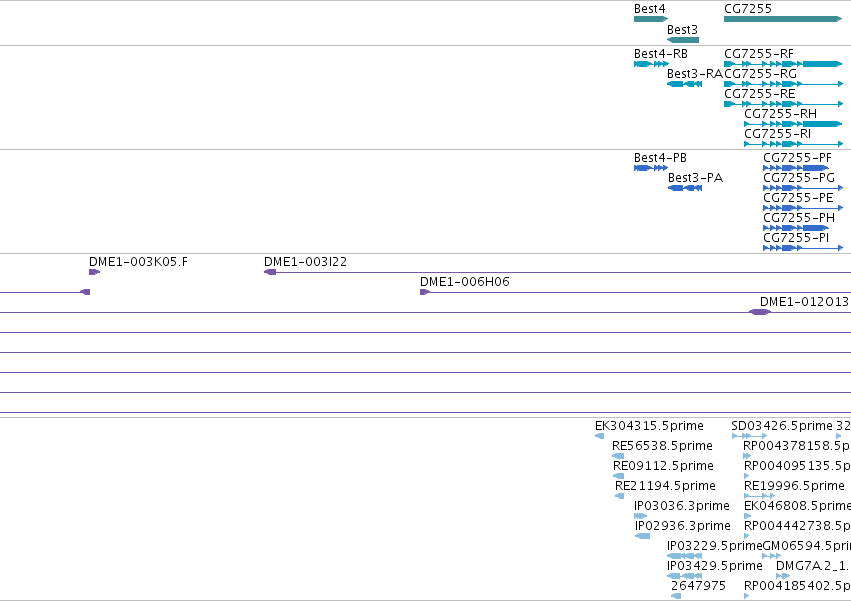Viewport: 851px width, 601px height.
Task: Select transcript CG7255-RG label
Action: click(760, 74)
